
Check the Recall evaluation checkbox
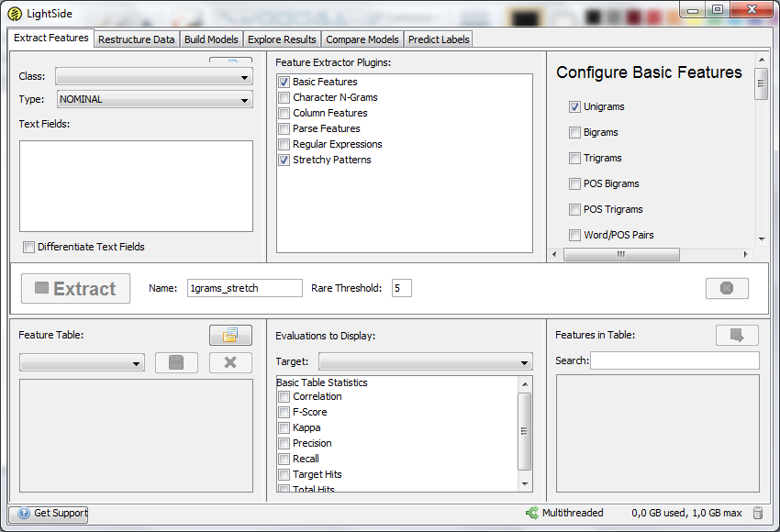284,459
